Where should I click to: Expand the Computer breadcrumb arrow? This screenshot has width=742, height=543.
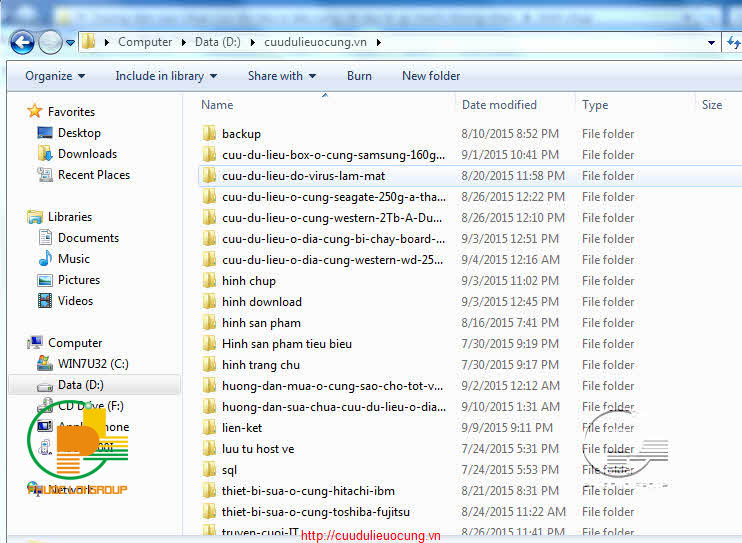point(182,42)
